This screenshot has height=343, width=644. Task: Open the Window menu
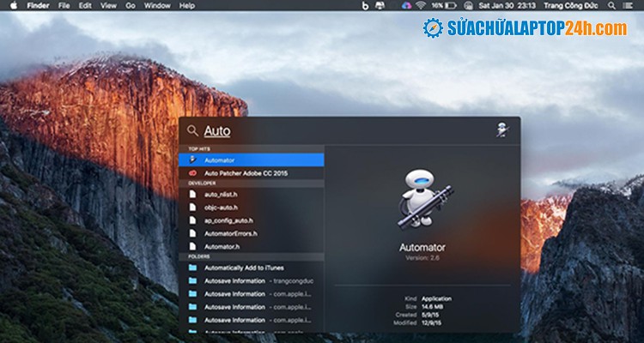pyautogui.click(x=157, y=6)
